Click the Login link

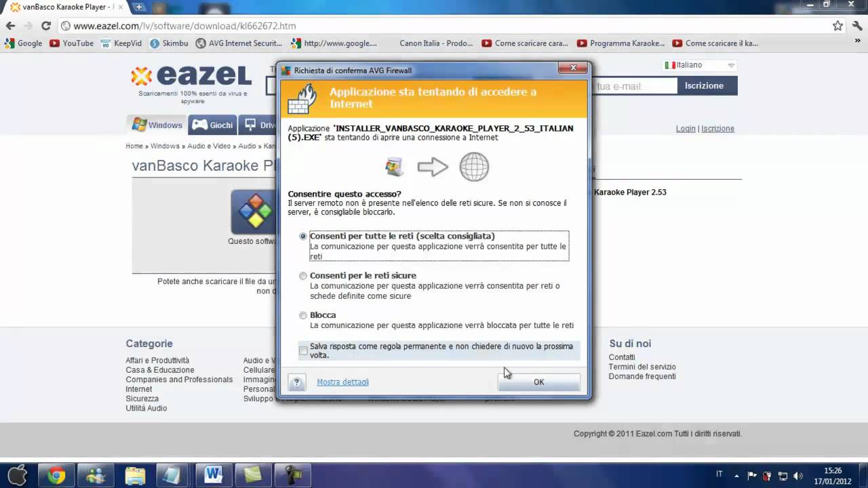click(x=686, y=129)
